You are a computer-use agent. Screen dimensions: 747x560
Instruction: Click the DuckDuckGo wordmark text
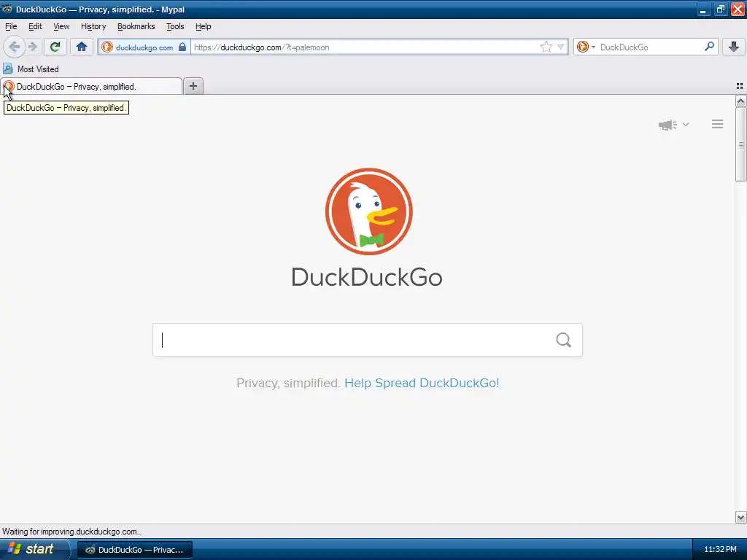pos(367,277)
